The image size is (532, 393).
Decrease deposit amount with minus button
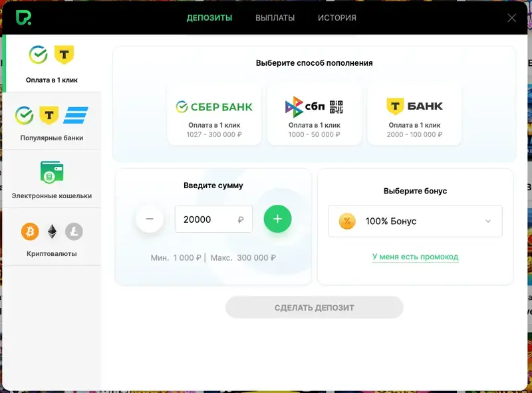click(x=150, y=219)
